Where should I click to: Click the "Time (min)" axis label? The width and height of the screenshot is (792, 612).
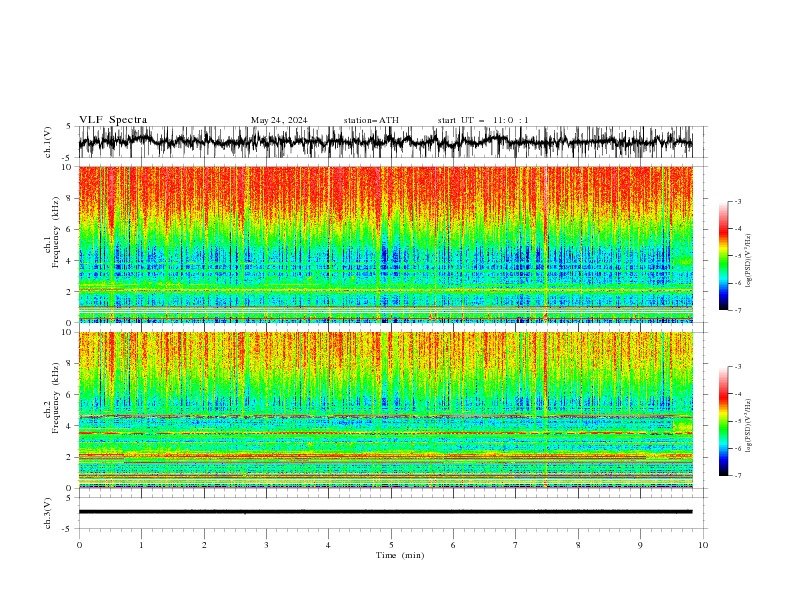(400, 555)
